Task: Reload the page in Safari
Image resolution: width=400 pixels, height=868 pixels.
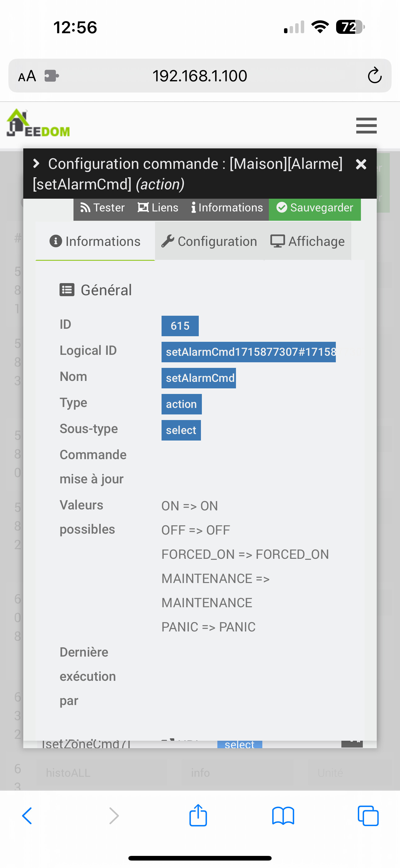Action: (374, 75)
